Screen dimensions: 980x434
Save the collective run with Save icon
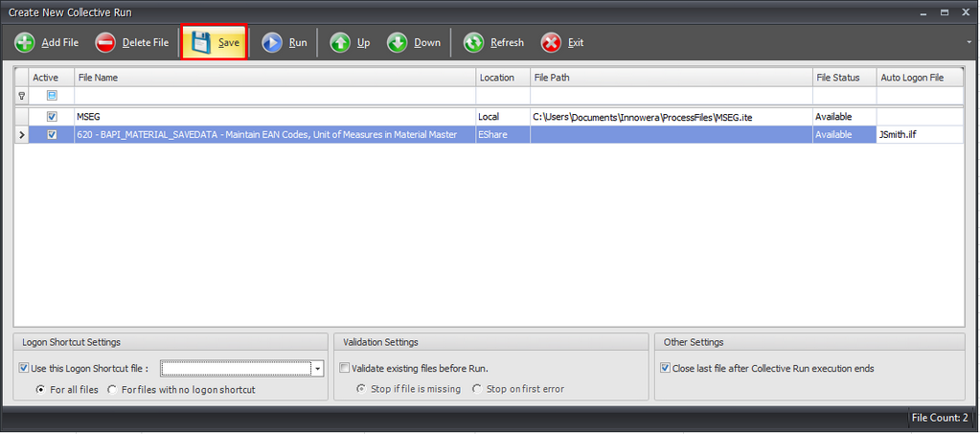coord(201,43)
